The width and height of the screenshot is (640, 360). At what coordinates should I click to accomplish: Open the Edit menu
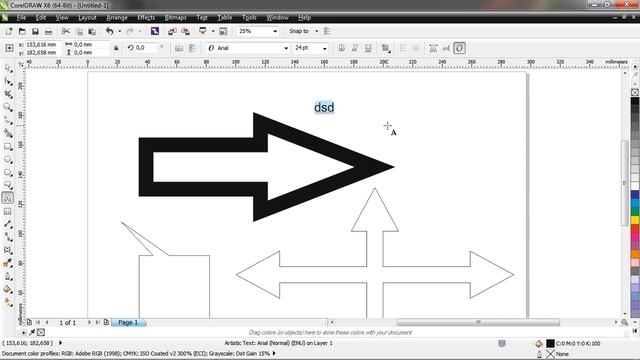(x=41, y=18)
